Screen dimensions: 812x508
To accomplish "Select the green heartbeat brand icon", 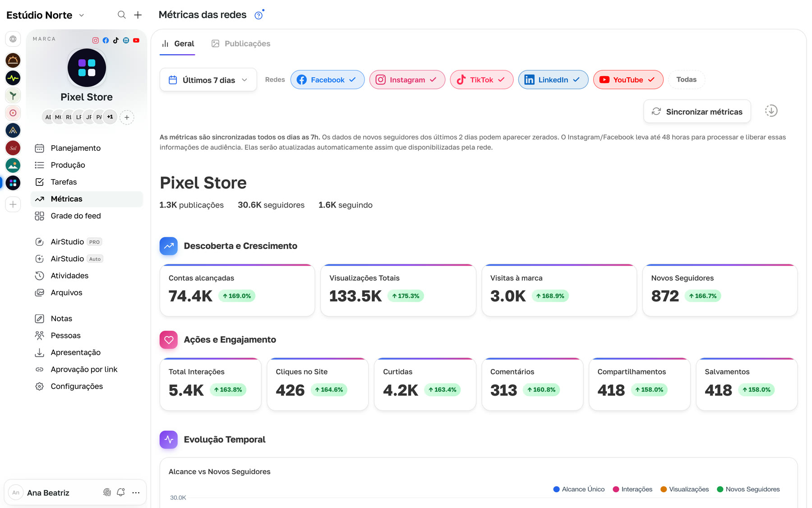I will click(x=13, y=78).
